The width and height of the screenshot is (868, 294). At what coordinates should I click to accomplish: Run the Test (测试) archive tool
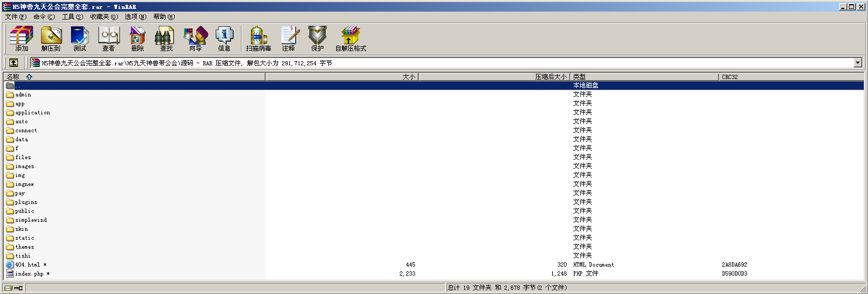79,38
